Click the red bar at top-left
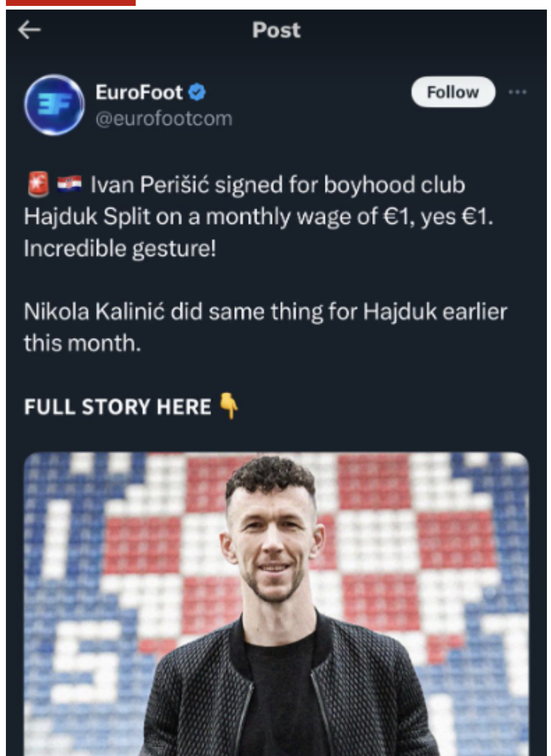The width and height of the screenshot is (551, 756). pyautogui.click(x=71, y=3)
